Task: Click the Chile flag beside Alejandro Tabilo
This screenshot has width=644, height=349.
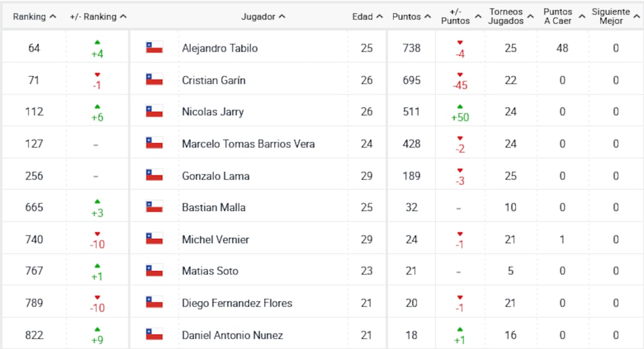Action: pos(154,48)
